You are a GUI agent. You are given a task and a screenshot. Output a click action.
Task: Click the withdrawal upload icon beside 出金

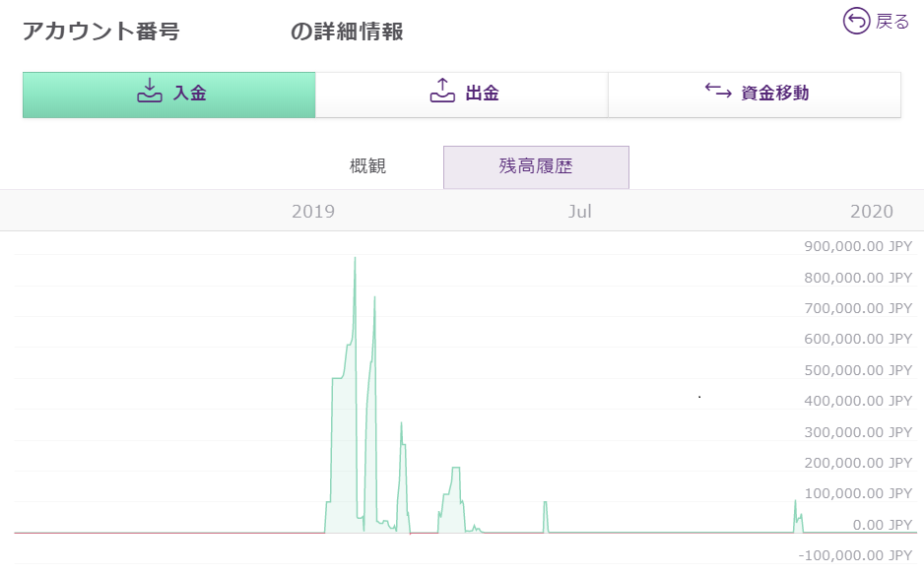[441, 93]
